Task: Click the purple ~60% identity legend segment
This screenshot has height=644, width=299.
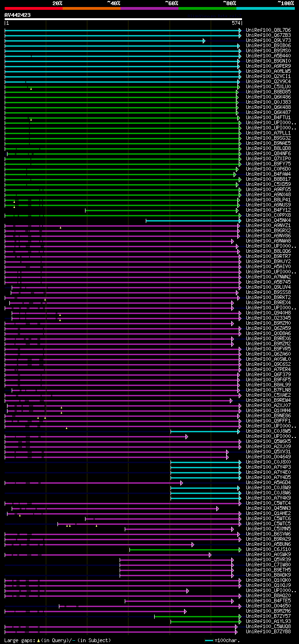Action: (149, 8)
